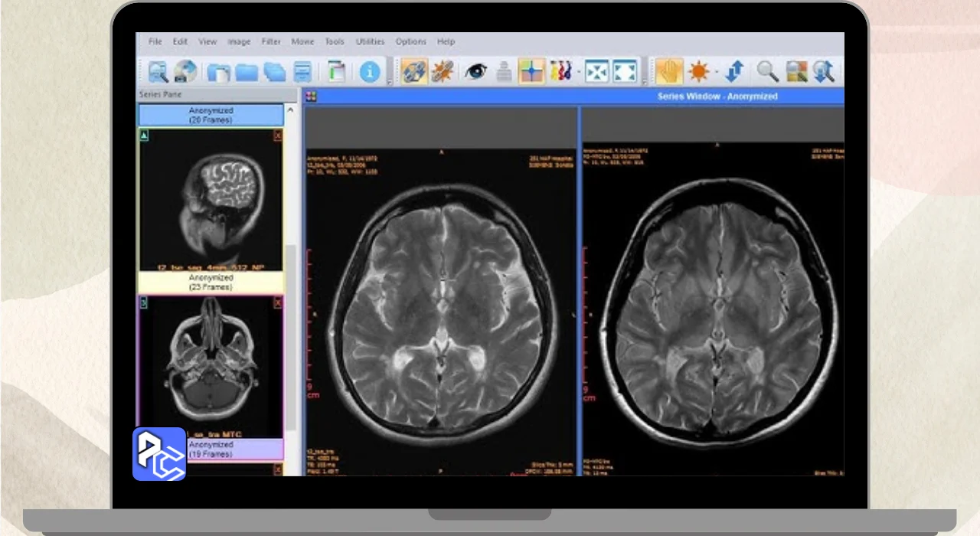The width and height of the screenshot is (980, 536).
Task: Close the sagittal brain series thumbnail
Action: (x=277, y=136)
